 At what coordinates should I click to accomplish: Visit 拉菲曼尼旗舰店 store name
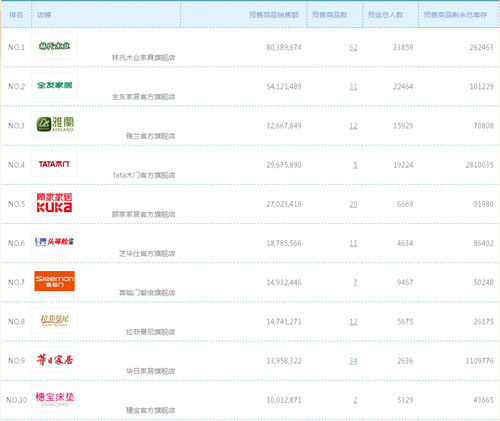(x=150, y=332)
